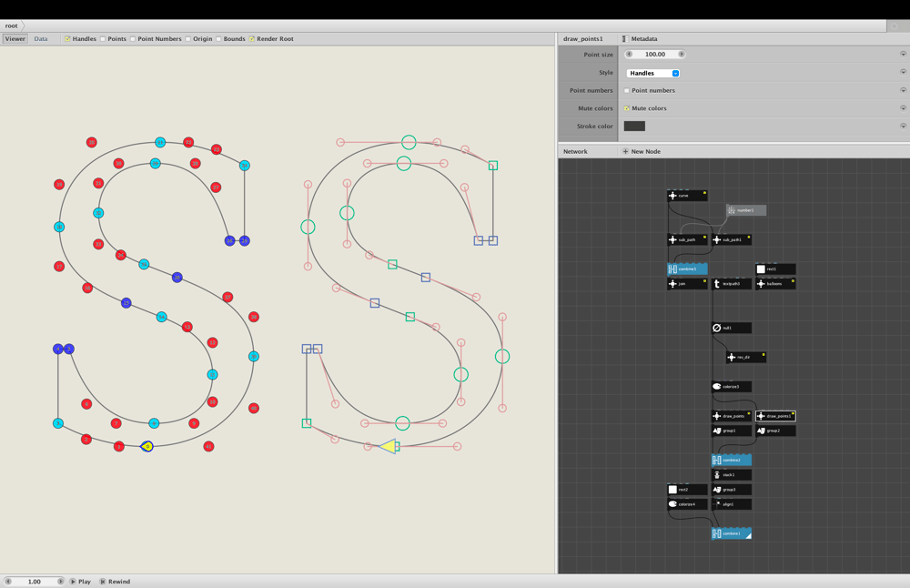Open the Stroke color swatch

point(634,126)
